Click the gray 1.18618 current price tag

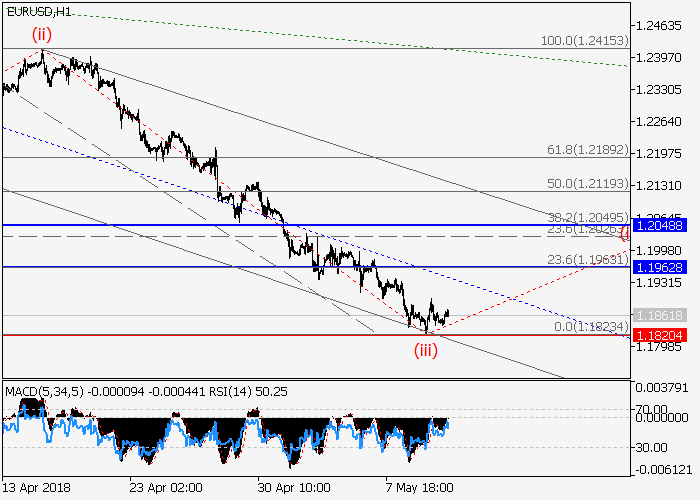coord(662,315)
